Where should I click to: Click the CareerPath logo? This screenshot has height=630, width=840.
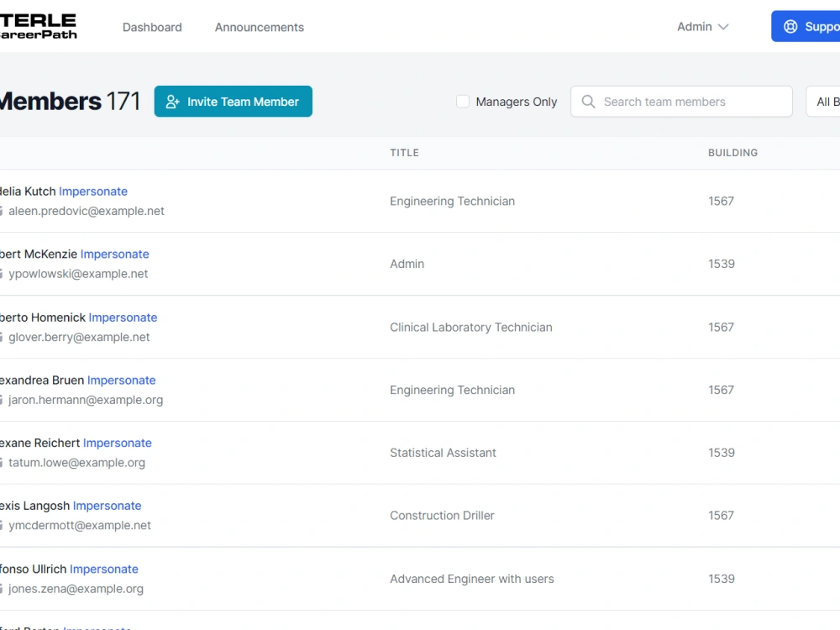tap(39, 27)
